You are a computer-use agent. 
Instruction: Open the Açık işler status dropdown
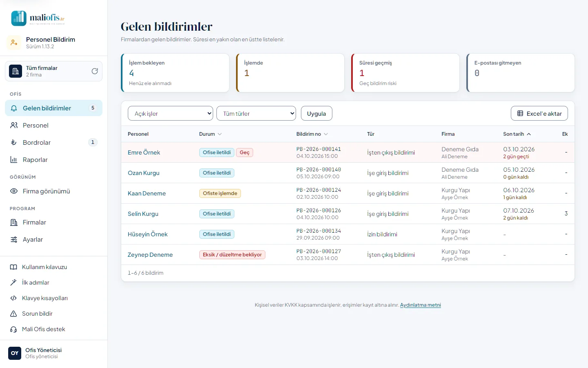pyautogui.click(x=170, y=113)
